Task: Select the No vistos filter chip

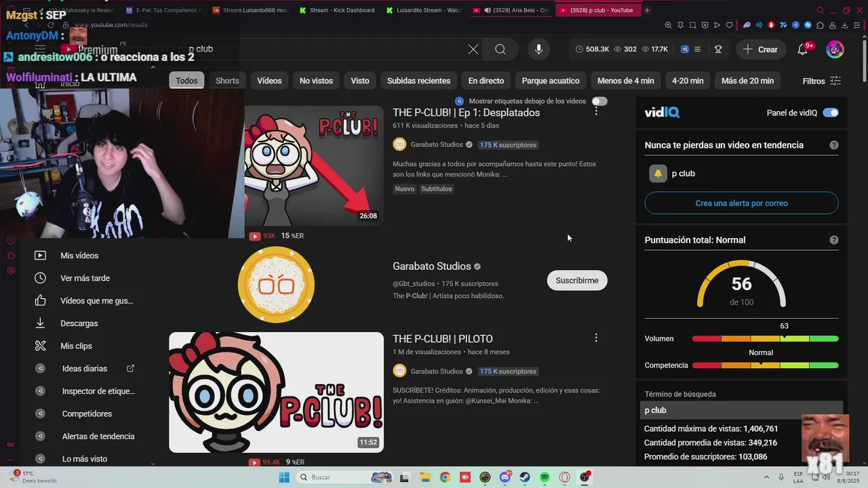Action: click(317, 81)
